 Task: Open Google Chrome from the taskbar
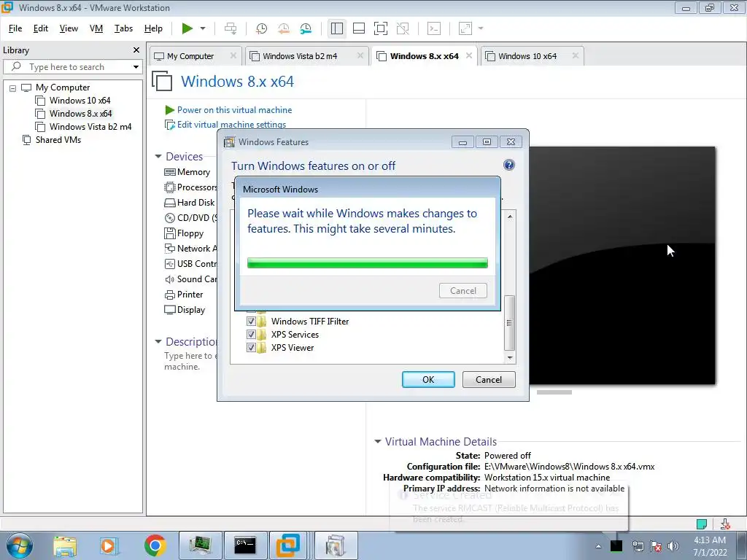pyautogui.click(x=155, y=545)
